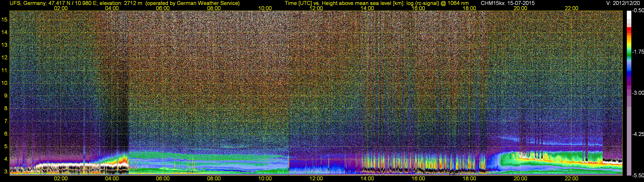This screenshot has height=182, width=644.
Task: Select the 06:00 tick on lower time axis
Action: [x=163, y=179]
